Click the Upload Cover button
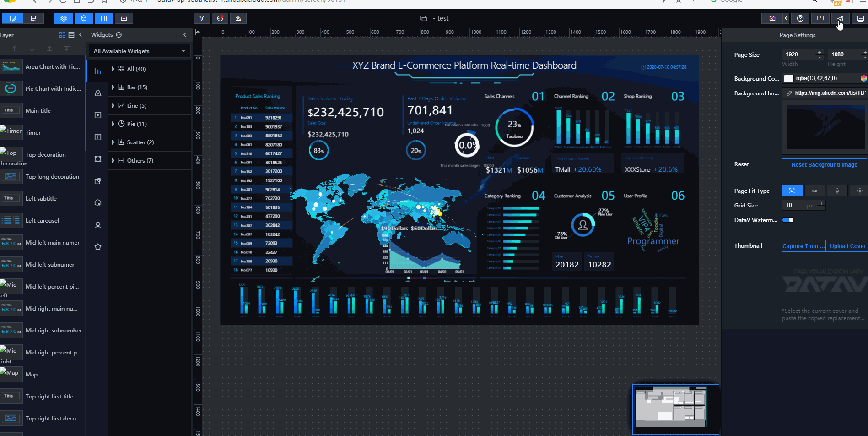Image resolution: width=868 pixels, height=436 pixels. (x=847, y=246)
